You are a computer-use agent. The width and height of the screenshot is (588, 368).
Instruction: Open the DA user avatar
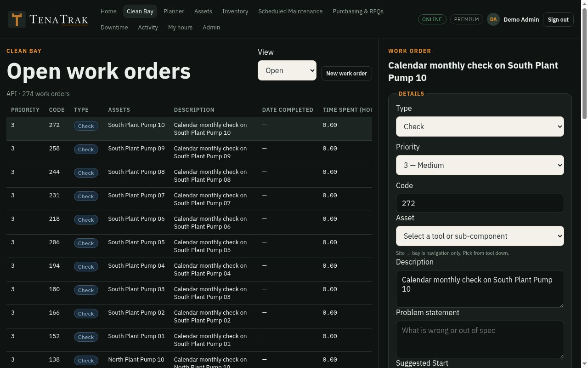[x=493, y=19]
